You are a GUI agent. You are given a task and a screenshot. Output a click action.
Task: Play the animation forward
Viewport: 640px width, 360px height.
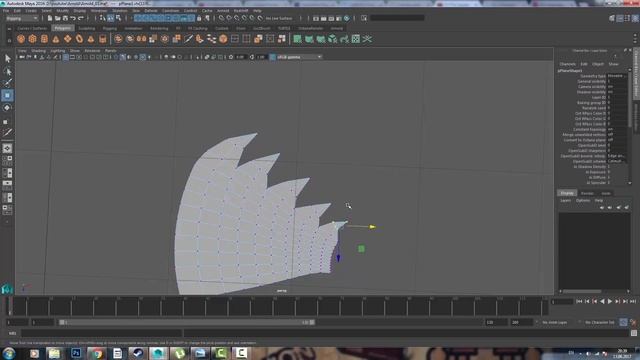click(x=610, y=301)
